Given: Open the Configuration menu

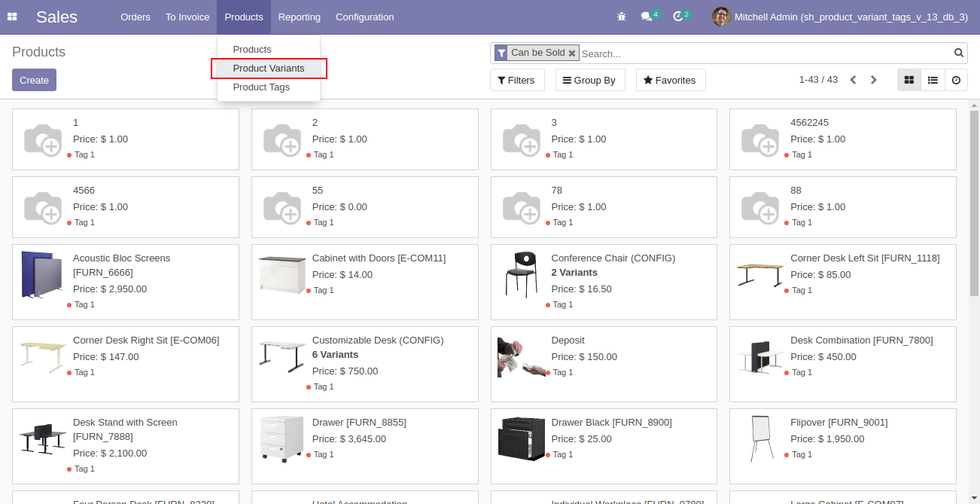Looking at the screenshot, I should click(x=364, y=17).
